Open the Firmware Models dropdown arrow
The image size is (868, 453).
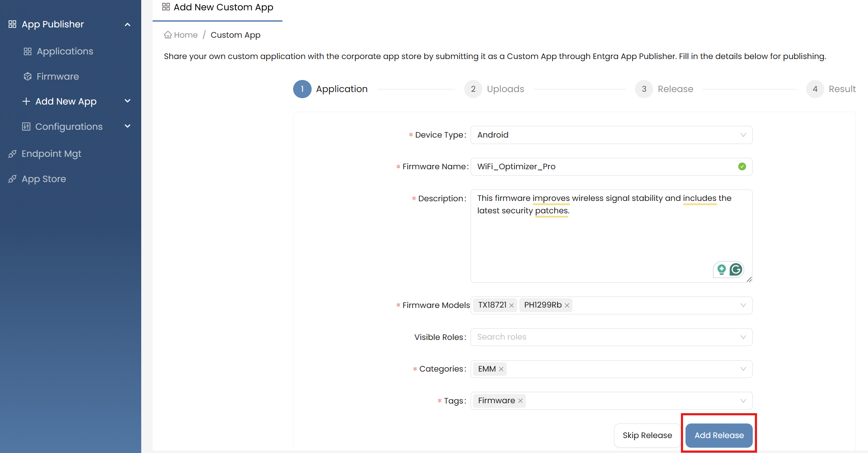(743, 305)
